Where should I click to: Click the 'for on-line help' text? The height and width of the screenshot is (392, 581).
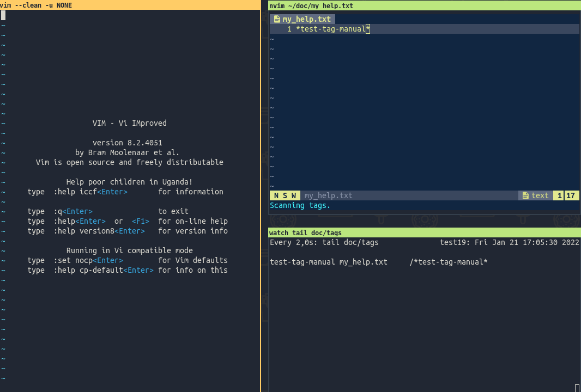(193, 222)
